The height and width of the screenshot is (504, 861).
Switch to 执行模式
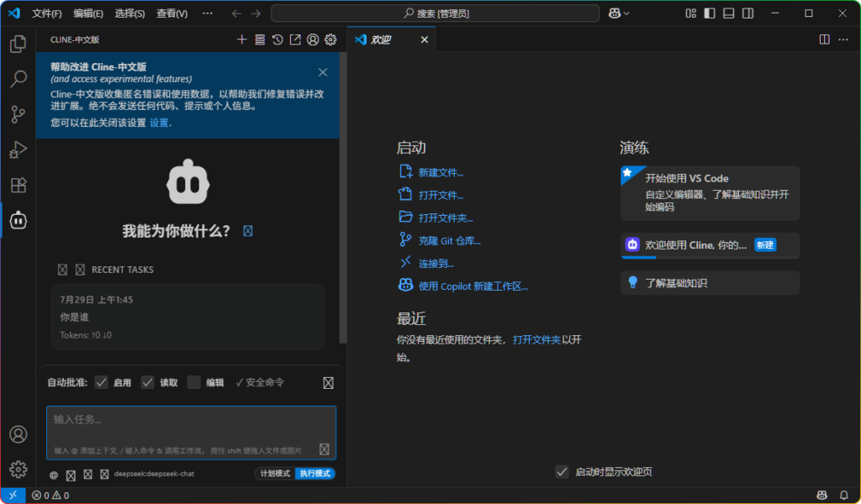(315, 473)
